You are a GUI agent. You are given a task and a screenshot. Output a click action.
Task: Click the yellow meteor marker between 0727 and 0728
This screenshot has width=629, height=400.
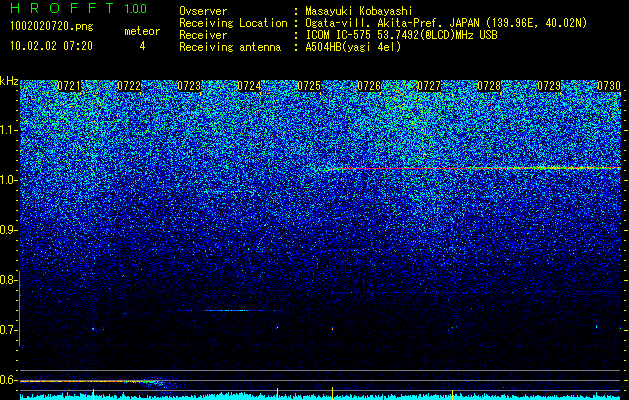click(x=452, y=394)
